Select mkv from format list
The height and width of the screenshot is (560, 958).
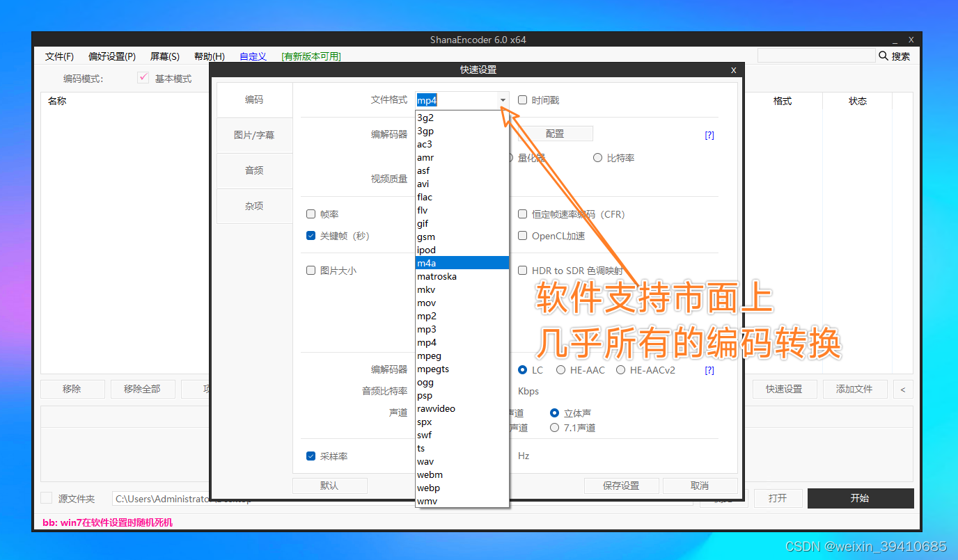point(462,289)
